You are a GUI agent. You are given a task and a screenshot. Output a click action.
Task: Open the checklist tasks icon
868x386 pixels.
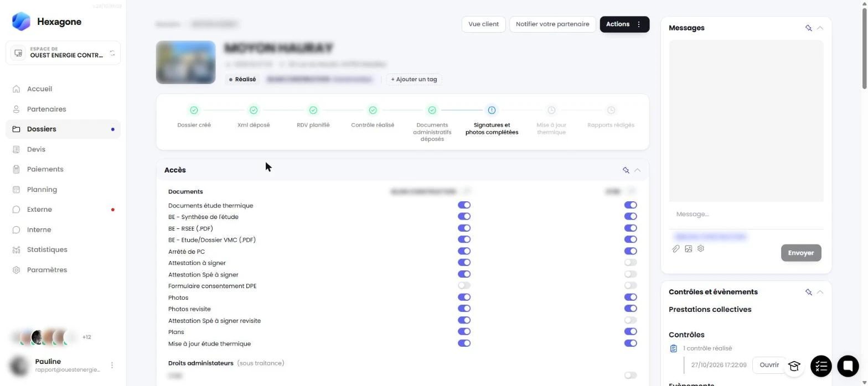pyautogui.click(x=821, y=366)
